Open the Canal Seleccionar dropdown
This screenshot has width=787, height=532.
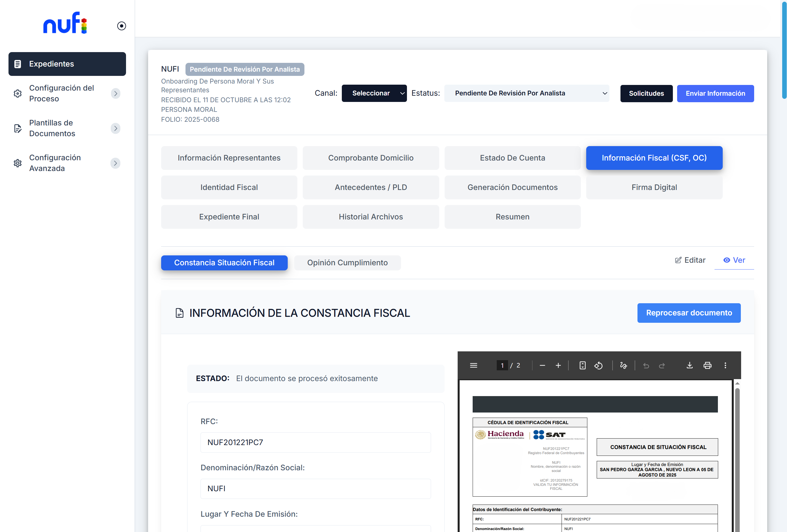(x=374, y=93)
